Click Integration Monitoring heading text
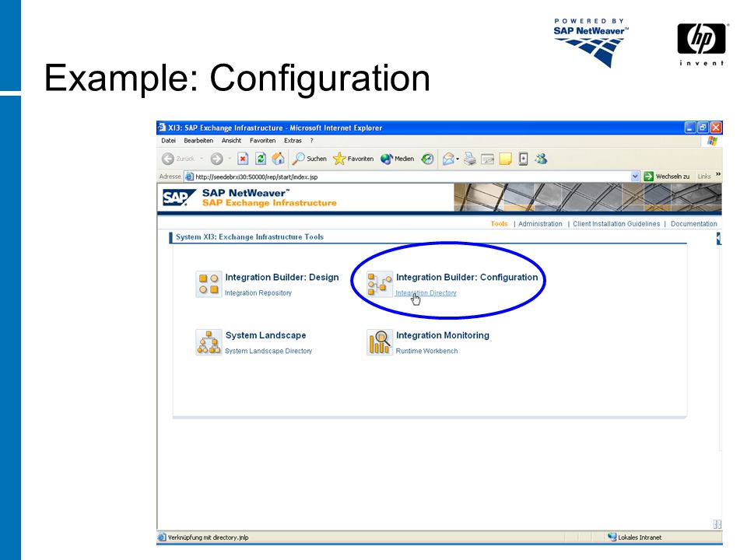The image size is (747, 560). coord(443,335)
